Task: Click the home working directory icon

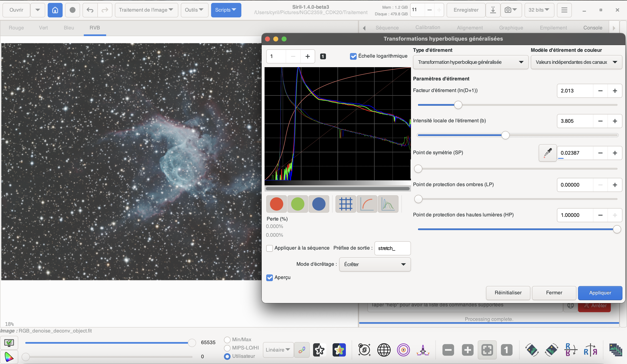Action: (x=55, y=10)
